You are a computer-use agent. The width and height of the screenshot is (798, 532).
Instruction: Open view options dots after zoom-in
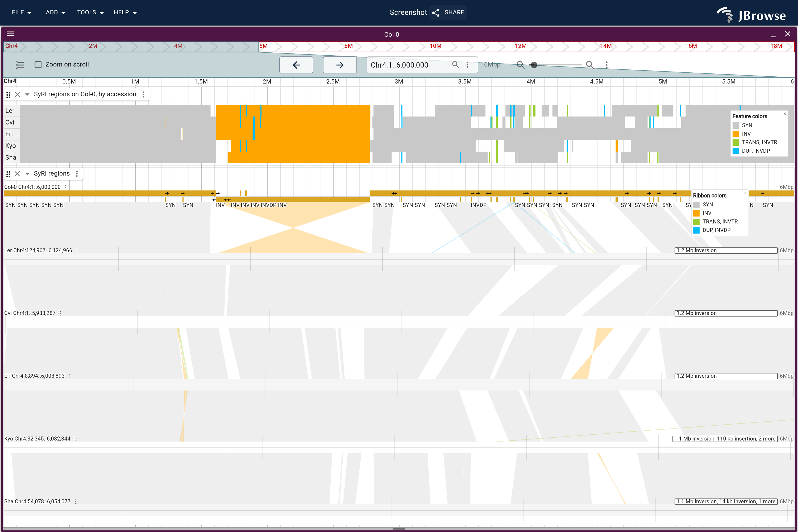coord(607,65)
